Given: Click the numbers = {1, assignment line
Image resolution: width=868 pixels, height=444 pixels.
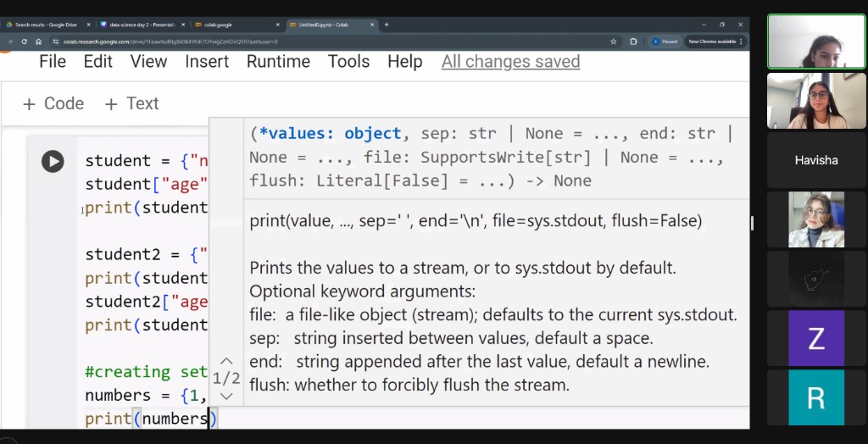Looking at the screenshot, I should [146, 396].
